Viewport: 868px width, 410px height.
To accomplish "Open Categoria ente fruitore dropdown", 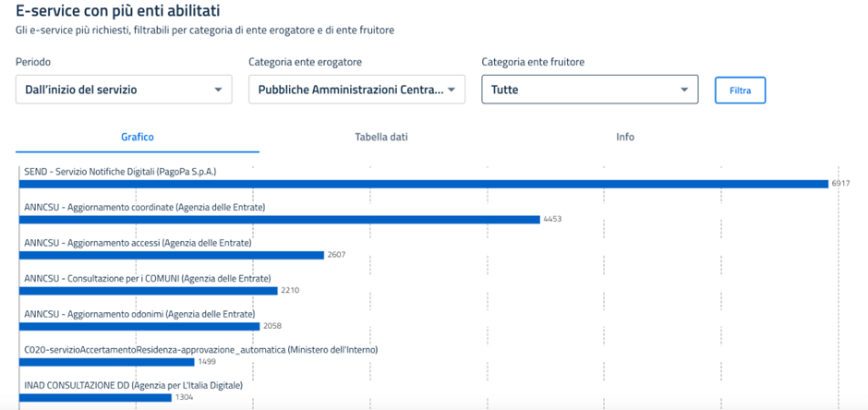I will tap(589, 90).
